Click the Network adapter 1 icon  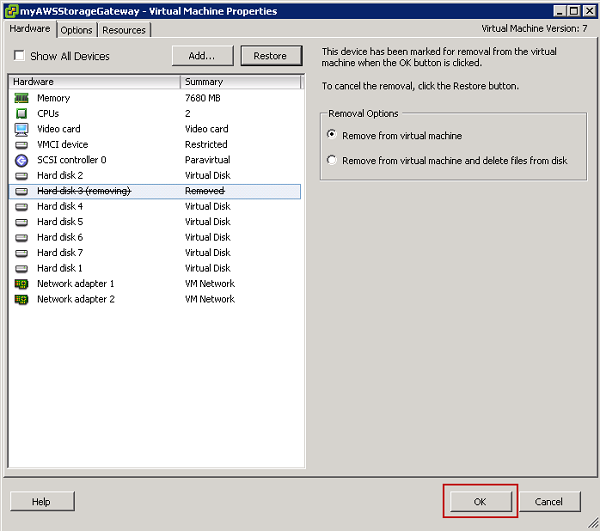pyautogui.click(x=22, y=284)
